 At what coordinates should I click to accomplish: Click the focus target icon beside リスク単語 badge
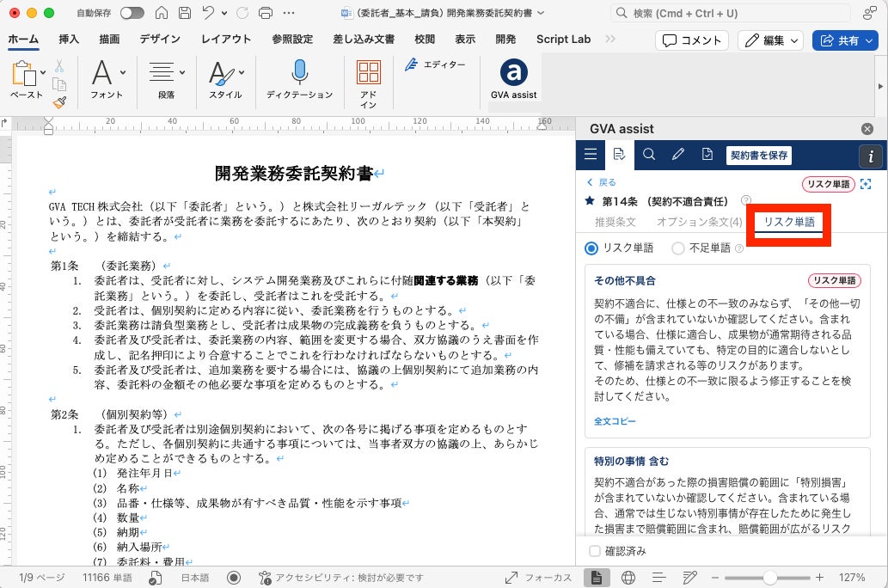[x=866, y=184]
